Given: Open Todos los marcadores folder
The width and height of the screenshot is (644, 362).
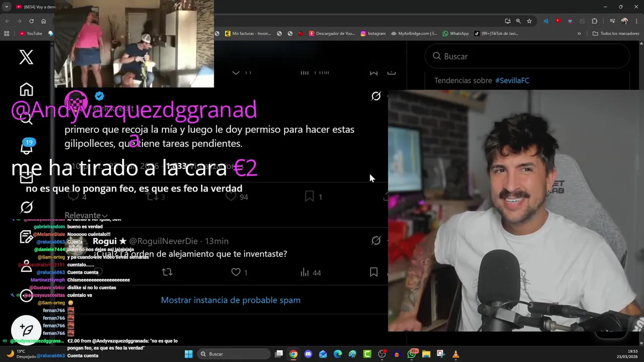Looking at the screenshot, I should [x=616, y=34].
